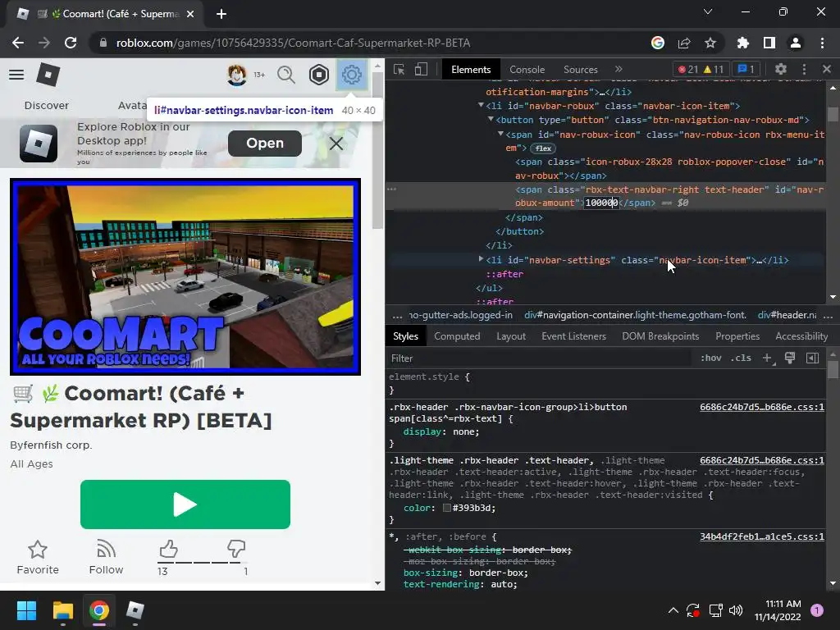
Task: Switch to the Sources panel
Action: click(x=581, y=70)
